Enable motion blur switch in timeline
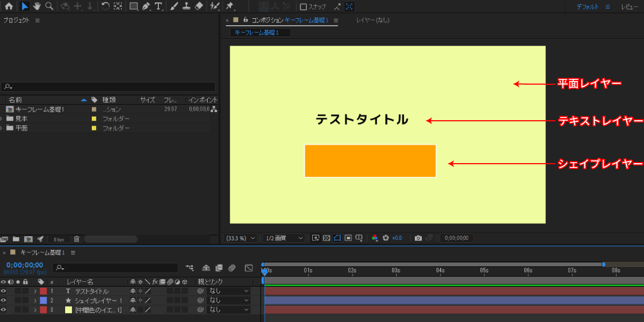 232,267
